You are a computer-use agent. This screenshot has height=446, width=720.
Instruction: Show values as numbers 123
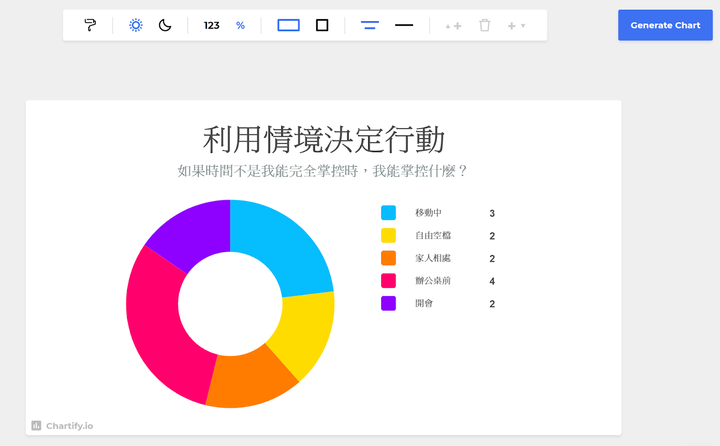point(212,26)
